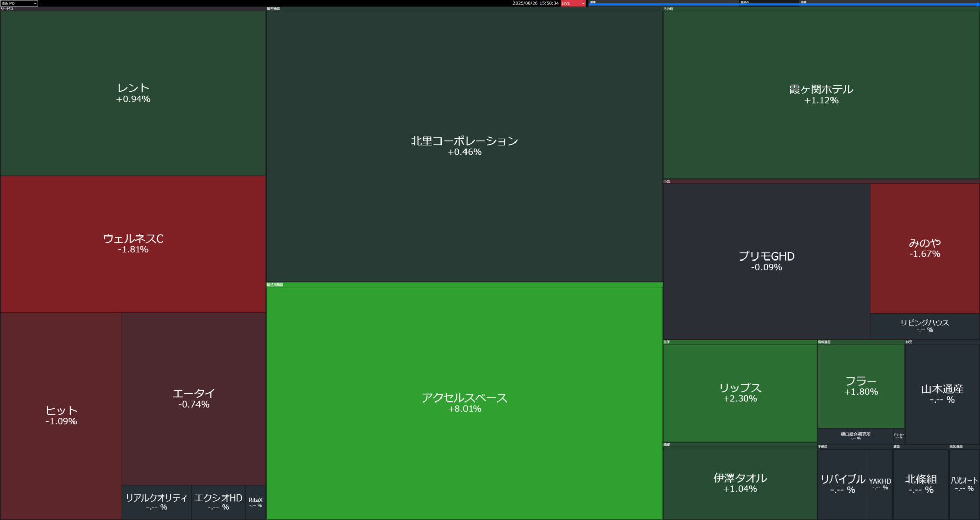The image size is (980, 520).
Task: Select the 霞ヶ関ホテル tile
Action: coord(821,94)
